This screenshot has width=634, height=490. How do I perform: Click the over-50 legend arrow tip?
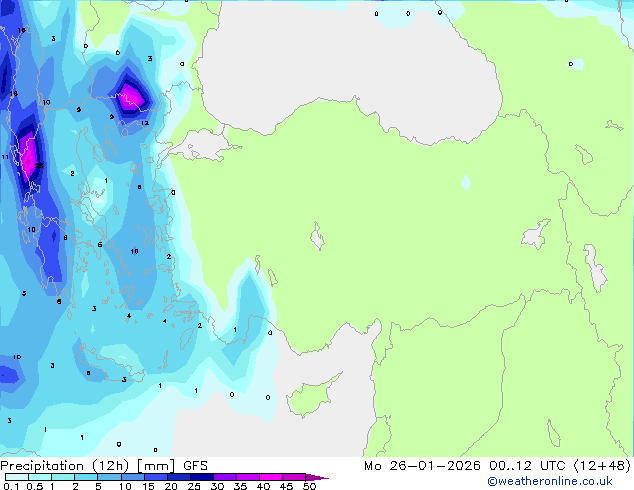pos(317,477)
